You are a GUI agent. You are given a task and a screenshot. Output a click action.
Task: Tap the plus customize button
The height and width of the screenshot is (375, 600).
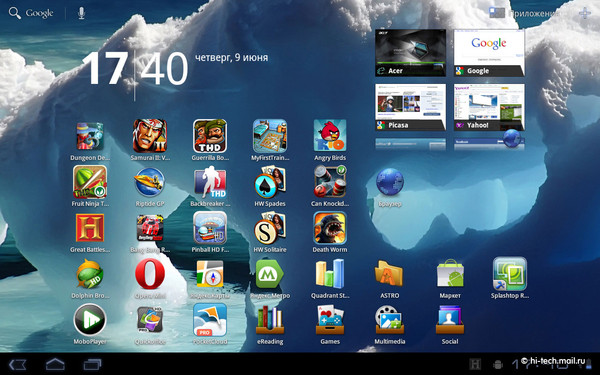pyautogui.click(x=584, y=13)
